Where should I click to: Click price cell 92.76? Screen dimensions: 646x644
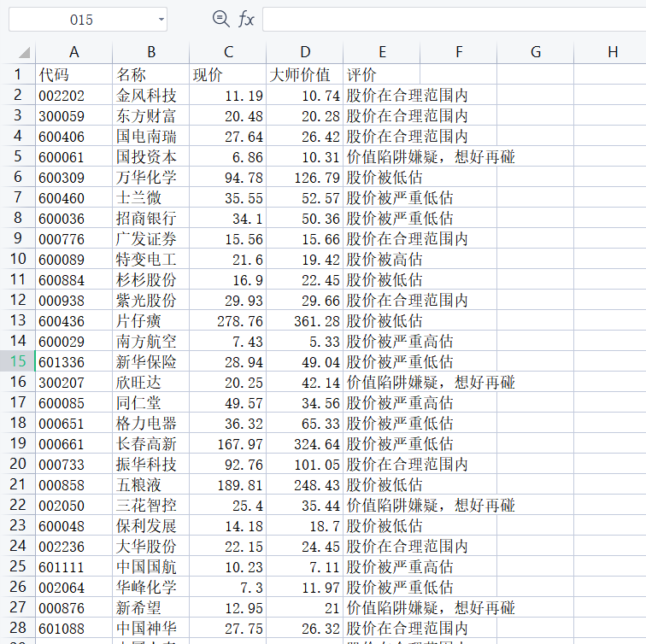[228, 464]
